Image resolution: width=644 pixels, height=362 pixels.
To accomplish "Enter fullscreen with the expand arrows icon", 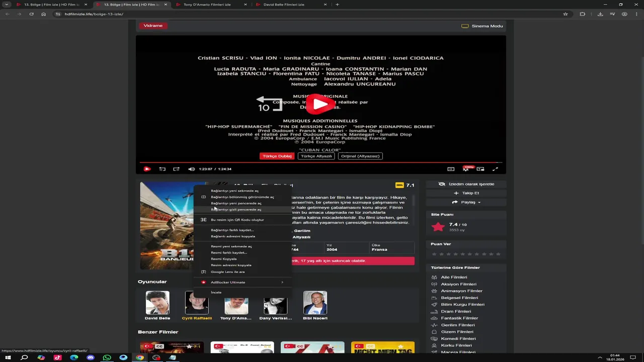I will coord(495,169).
